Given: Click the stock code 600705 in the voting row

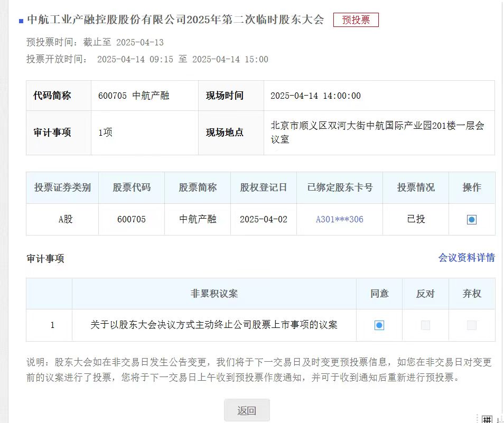Looking at the screenshot, I should (131, 219).
